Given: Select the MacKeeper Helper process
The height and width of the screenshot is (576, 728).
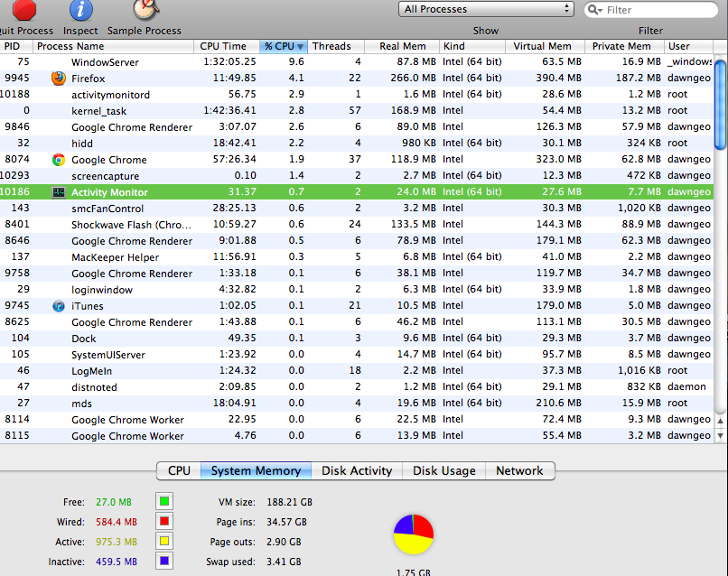Looking at the screenshot, I should (x=357, y=256).
